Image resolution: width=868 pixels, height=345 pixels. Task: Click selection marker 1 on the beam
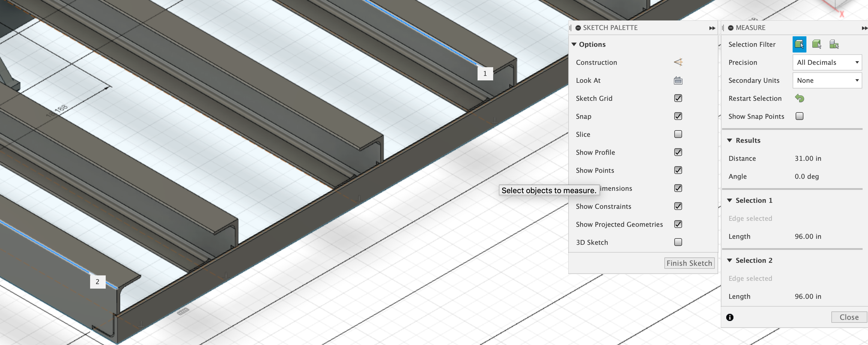(x=485, y=74)
